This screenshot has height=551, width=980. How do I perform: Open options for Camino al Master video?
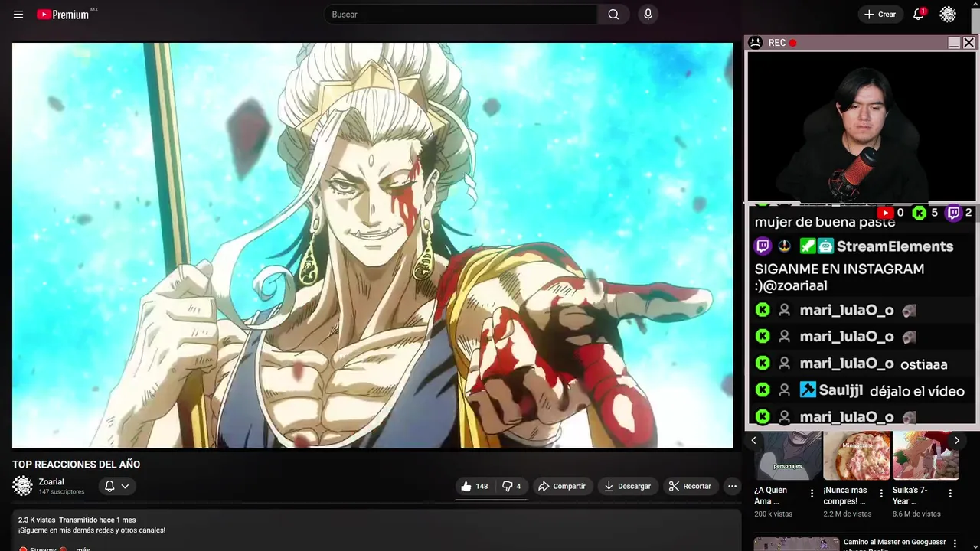pyautogui.click(x=955, y=544)
